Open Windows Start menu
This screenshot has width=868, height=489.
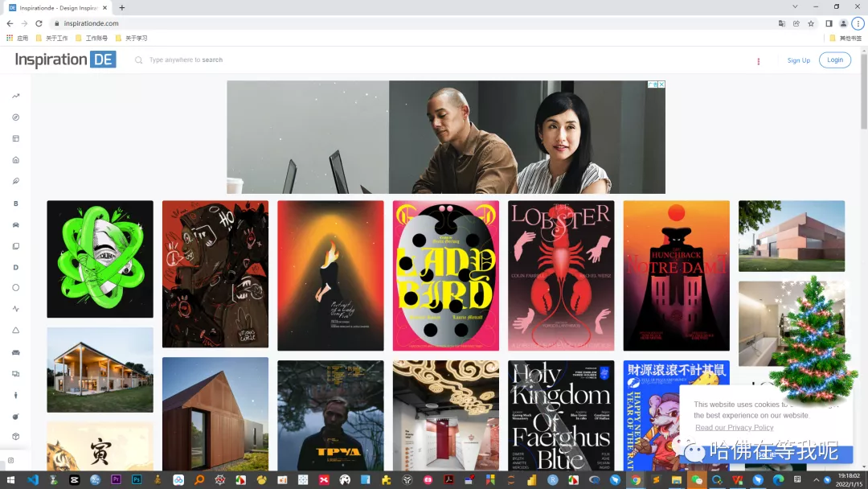click(x=10, y=479)
